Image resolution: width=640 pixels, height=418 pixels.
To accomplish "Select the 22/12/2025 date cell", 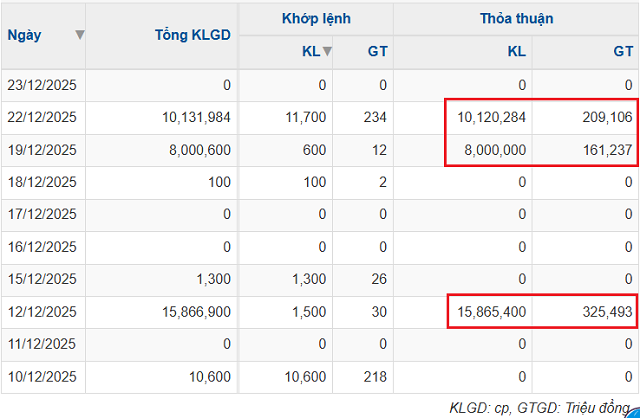I will click(x=42, y=117).
